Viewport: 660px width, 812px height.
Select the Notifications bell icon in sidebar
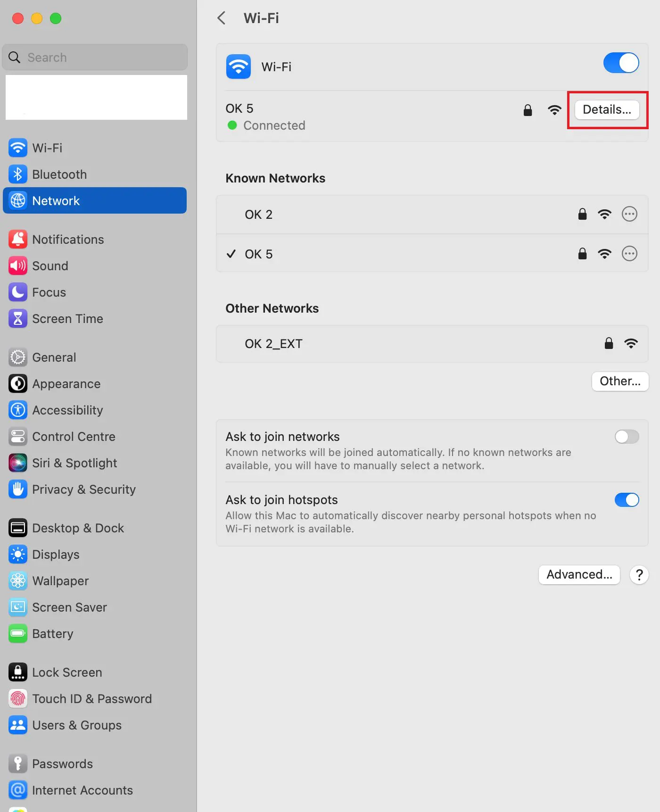click(x=18, y=240)
